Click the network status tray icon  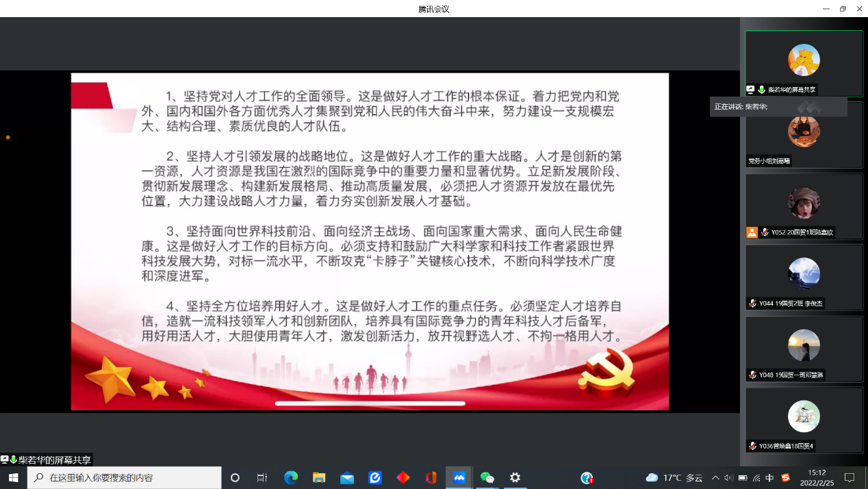click(756, 477)
